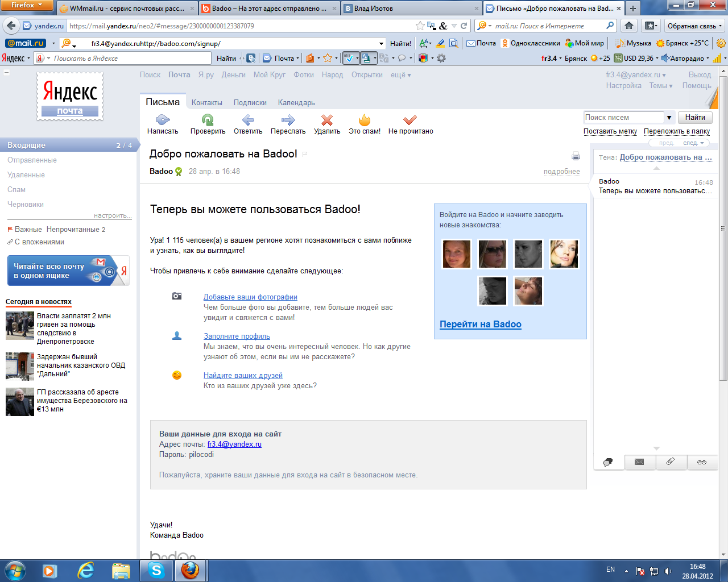Click the Windows Start button
728x582 pixels.
[15, 570]
